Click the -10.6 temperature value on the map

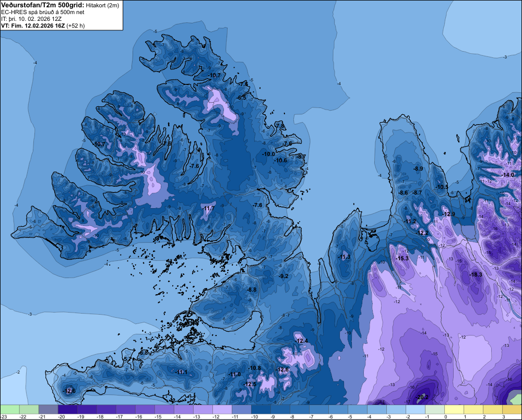[x=281, y=160]
